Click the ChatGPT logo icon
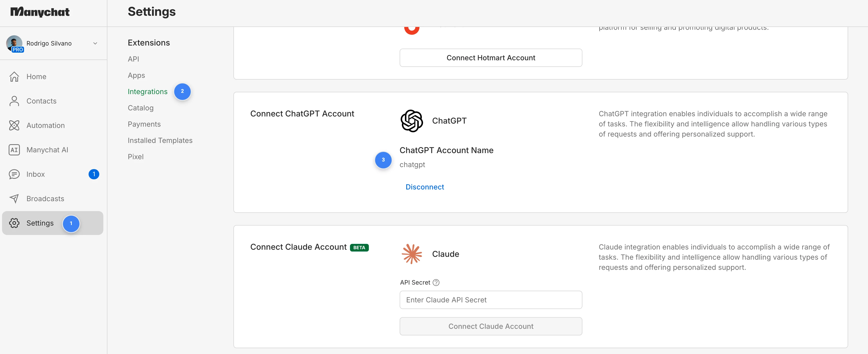The height and width of the screenshot is (354, 868). click(411, 121)
